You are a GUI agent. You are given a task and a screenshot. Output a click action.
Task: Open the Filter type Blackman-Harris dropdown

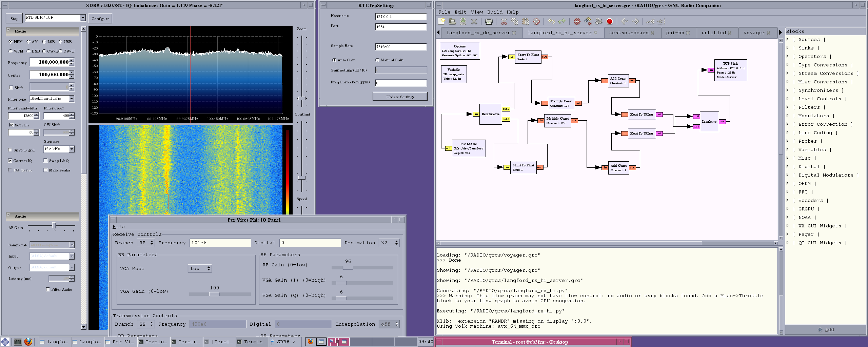[72, 99]
